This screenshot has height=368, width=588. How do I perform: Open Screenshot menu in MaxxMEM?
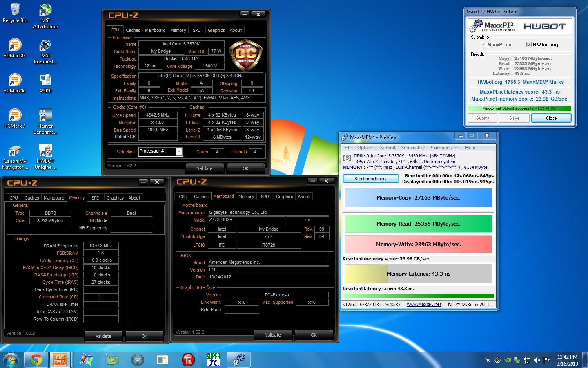(x=413, y=148)
